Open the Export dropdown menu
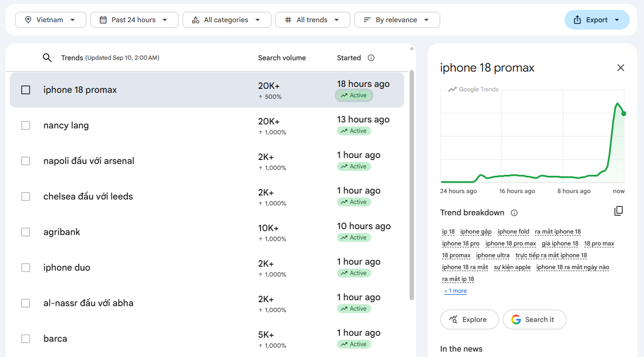644x357 pixels. (597, 20)
